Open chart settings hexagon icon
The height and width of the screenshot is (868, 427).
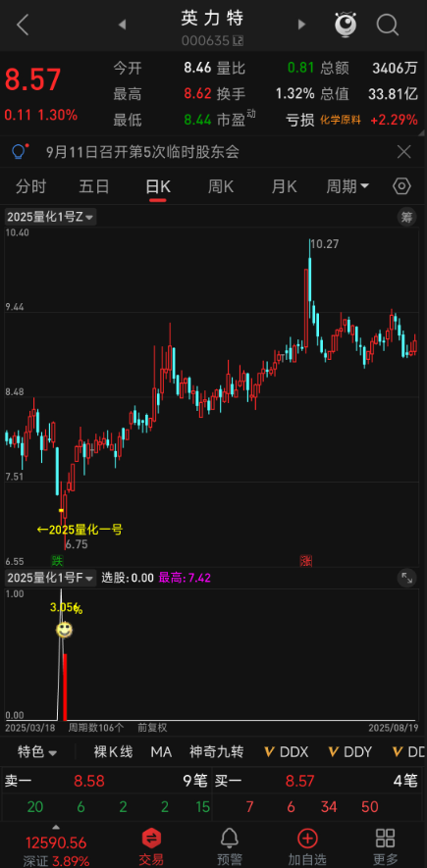click(401, 186)
